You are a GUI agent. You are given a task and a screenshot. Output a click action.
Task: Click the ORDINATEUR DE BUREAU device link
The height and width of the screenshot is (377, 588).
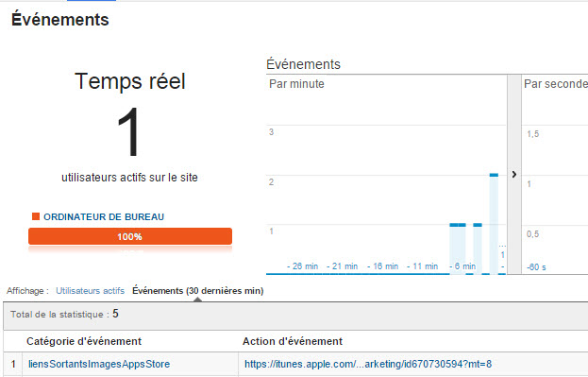pyautogui.click(x=104, y=216)
